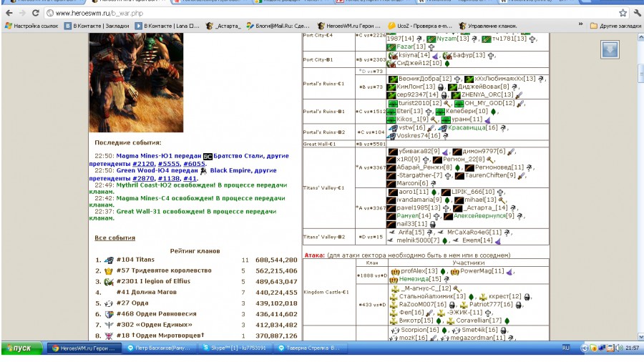Open player Красавицца[16] profile

click(x=472, y=127)
